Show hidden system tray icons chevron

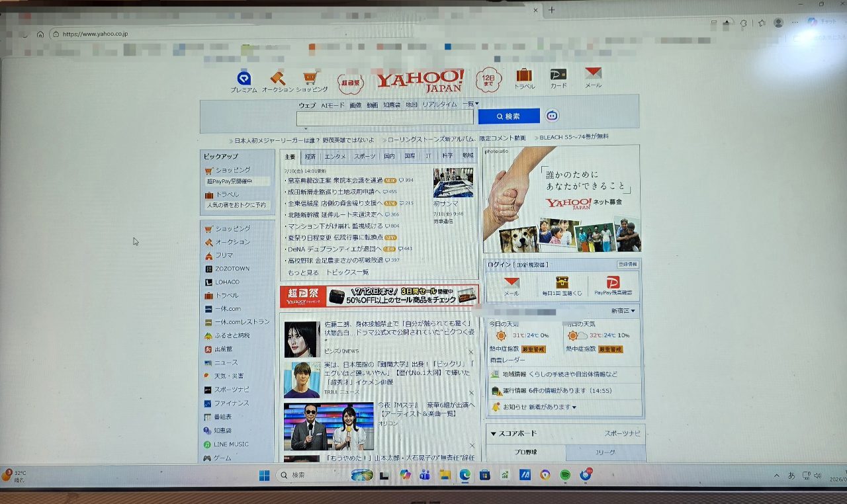pos(777,476)
